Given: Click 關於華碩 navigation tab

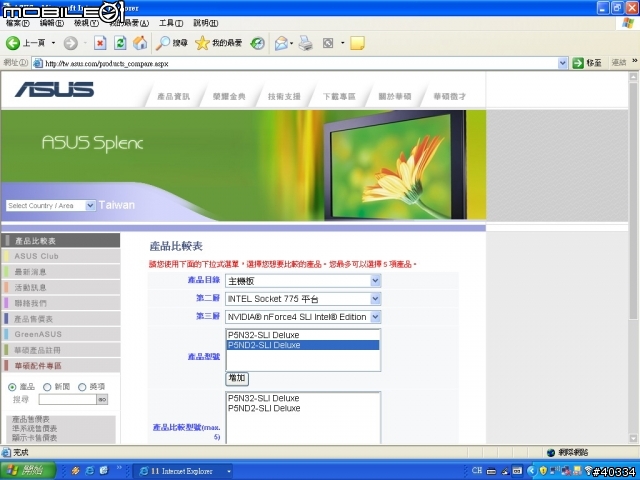Looking at the screenshot, I should 395,97.
